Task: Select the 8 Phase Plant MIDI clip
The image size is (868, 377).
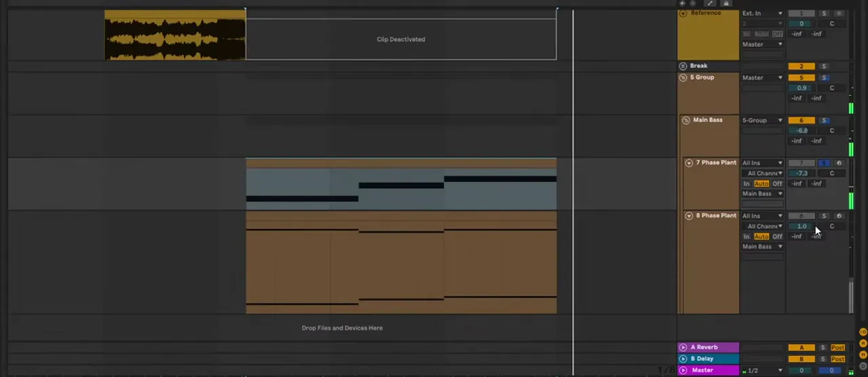Action: (401, 262)
